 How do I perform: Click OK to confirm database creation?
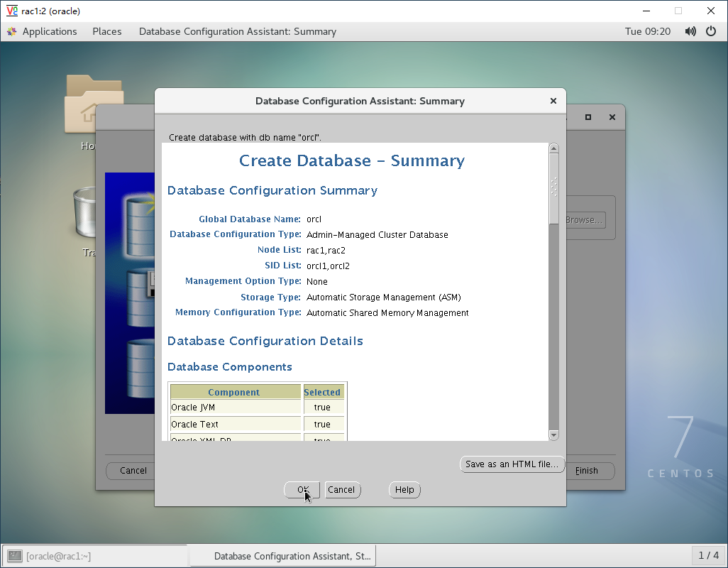302,490
